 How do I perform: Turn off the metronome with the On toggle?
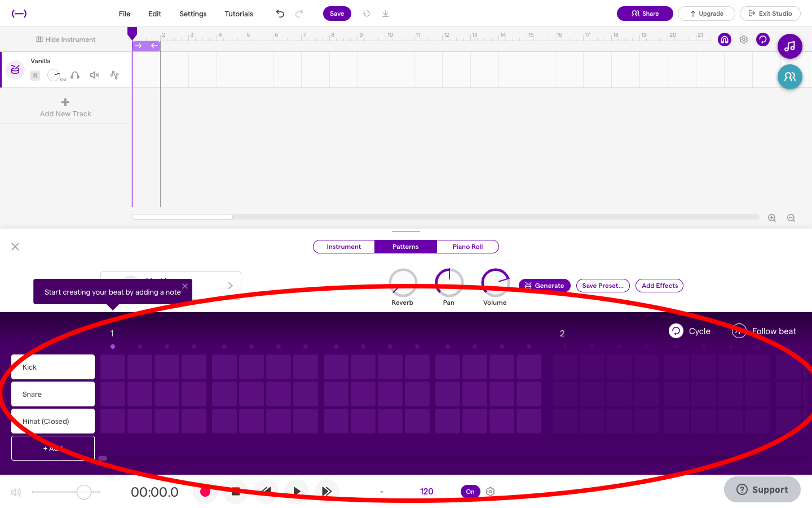coord(470,492)
